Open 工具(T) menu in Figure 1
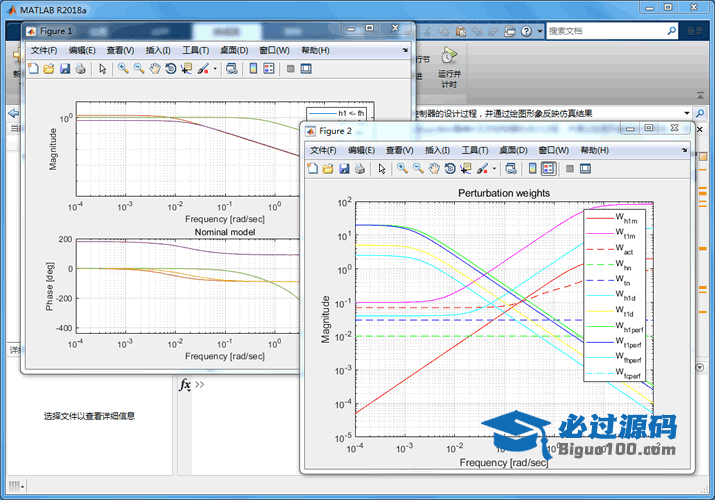The width and height of the screenshot is (715, 500). [196, 50]
